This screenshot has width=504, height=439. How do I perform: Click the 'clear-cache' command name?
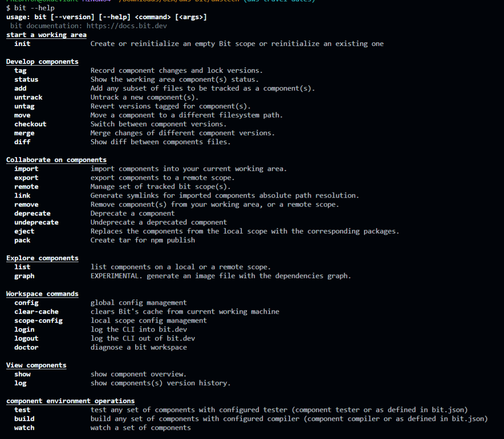click(36, 311)
